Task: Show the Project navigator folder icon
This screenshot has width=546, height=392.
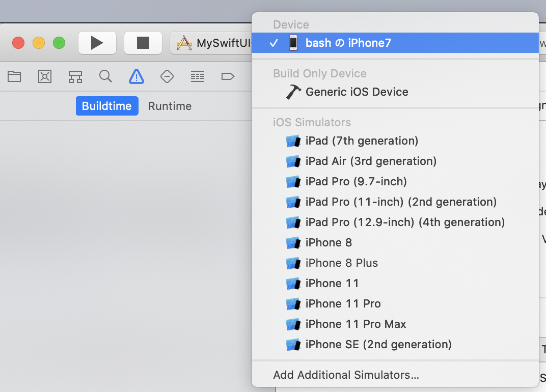Action: pos(14,76)
